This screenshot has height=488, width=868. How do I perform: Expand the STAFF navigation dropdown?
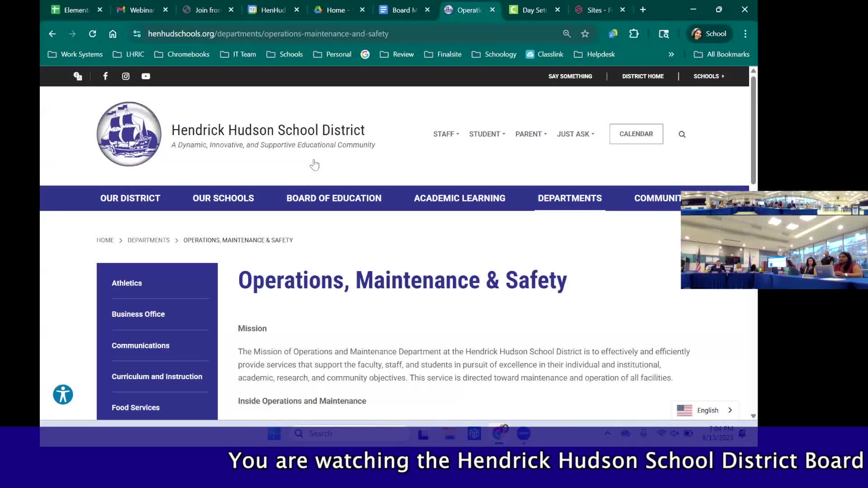[445, 134]
